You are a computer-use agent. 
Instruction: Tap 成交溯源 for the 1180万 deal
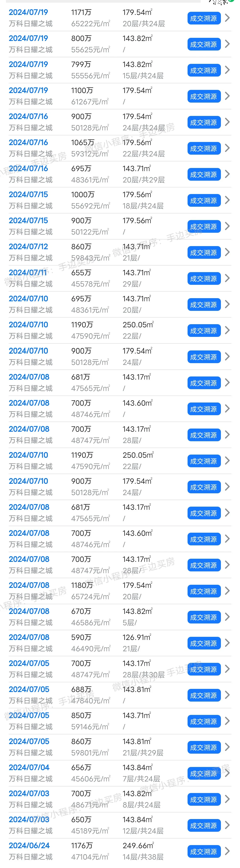[204, 591]
